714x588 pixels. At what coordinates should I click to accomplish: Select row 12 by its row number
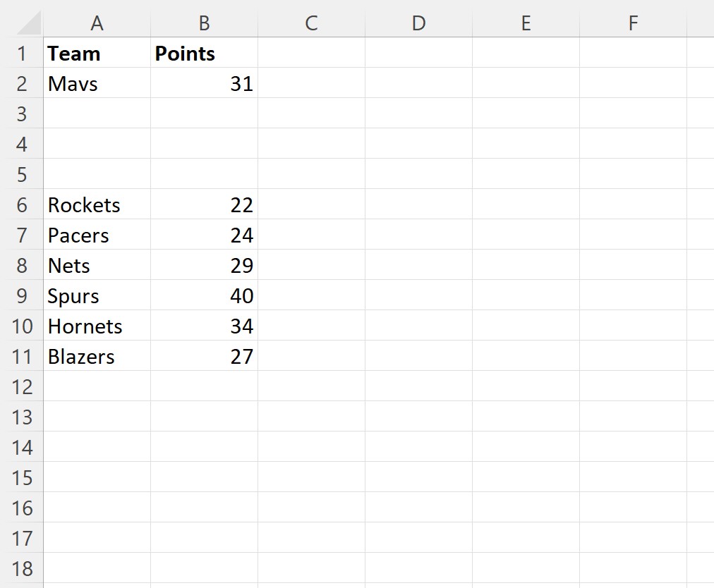tap(22, 386)
